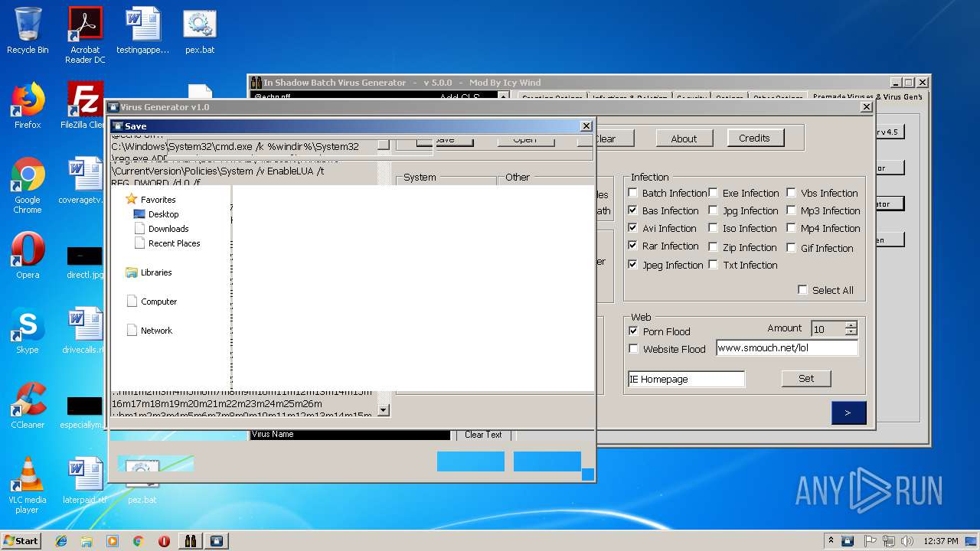The height and width of the screenshot is (551, 980).
Task: Switch to In Shadow generator taskbar item
Action: (191, 541)
